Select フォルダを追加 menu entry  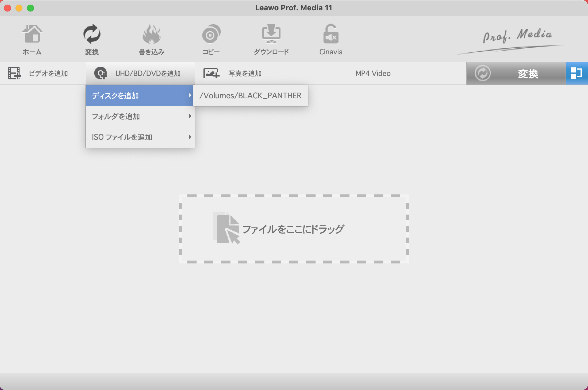[x=140, y=116]
